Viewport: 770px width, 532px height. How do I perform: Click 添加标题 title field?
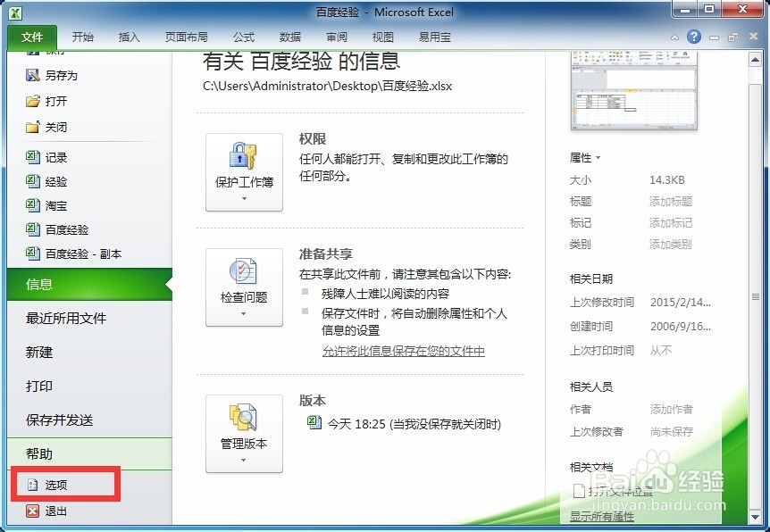click(671, 201)
